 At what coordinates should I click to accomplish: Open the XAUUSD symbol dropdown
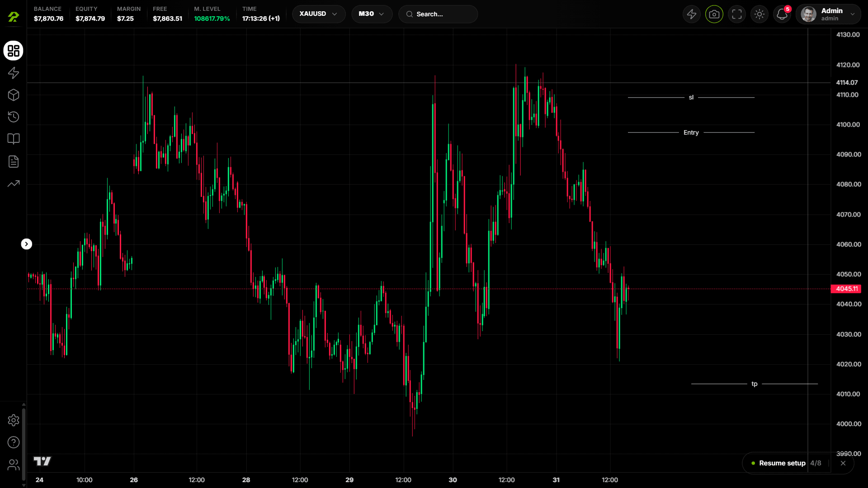click(319, 14)
